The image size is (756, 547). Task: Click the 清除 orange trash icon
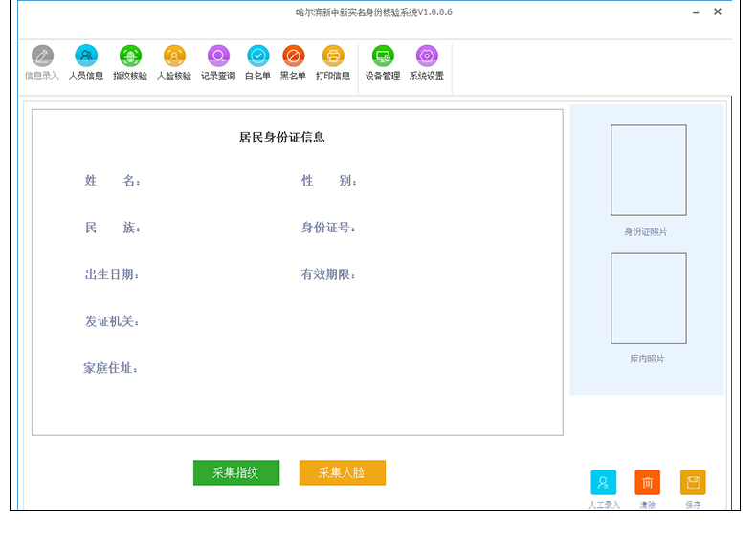(647, 482)
